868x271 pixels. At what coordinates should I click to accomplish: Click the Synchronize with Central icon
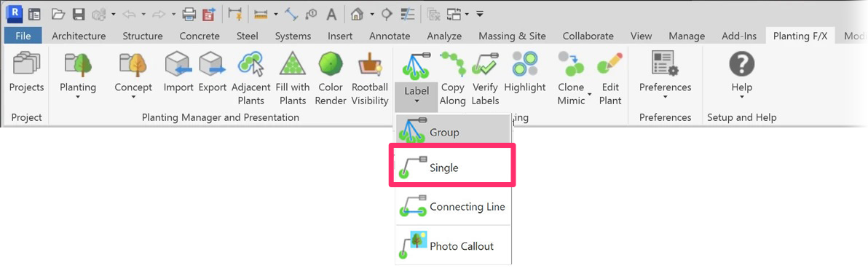click(100, 14)
